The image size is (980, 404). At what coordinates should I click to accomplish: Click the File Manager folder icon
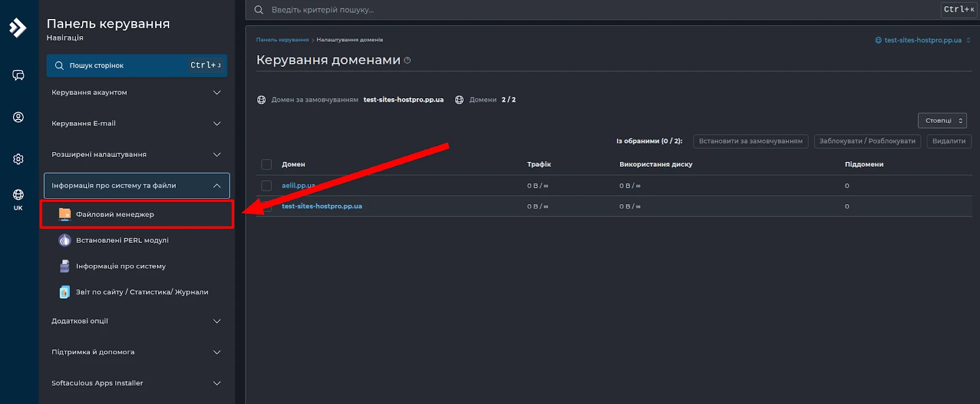point(65,214)
